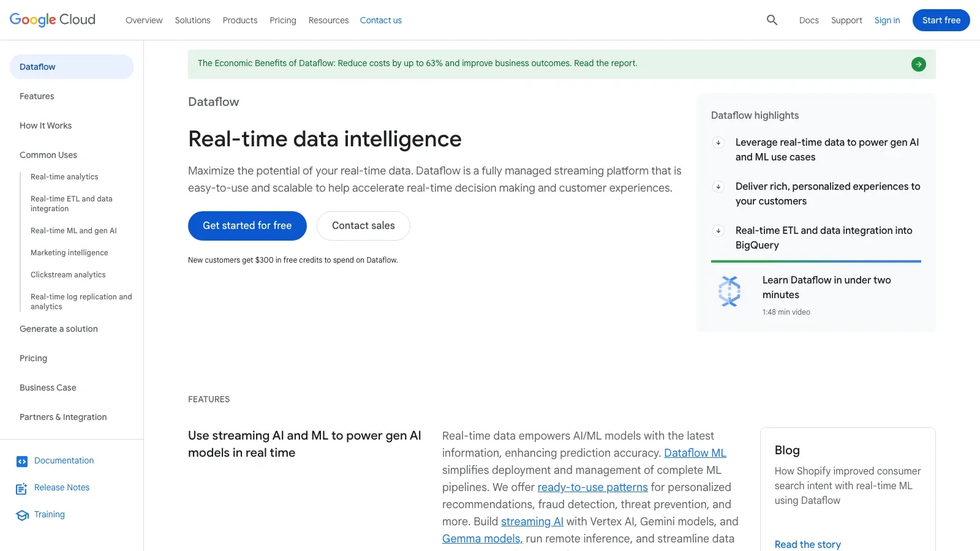Open the Products menu

point(240,20)
